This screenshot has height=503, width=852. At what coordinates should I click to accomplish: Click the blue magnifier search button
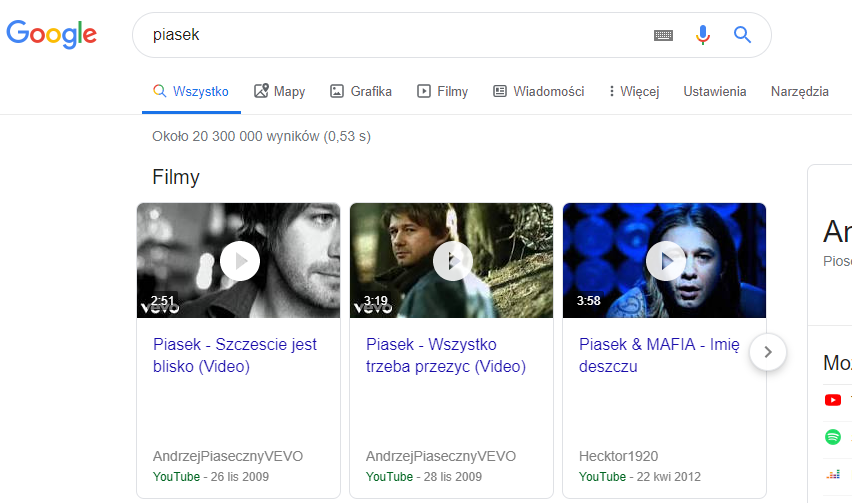pyautogui.click(x=742, y=35)
